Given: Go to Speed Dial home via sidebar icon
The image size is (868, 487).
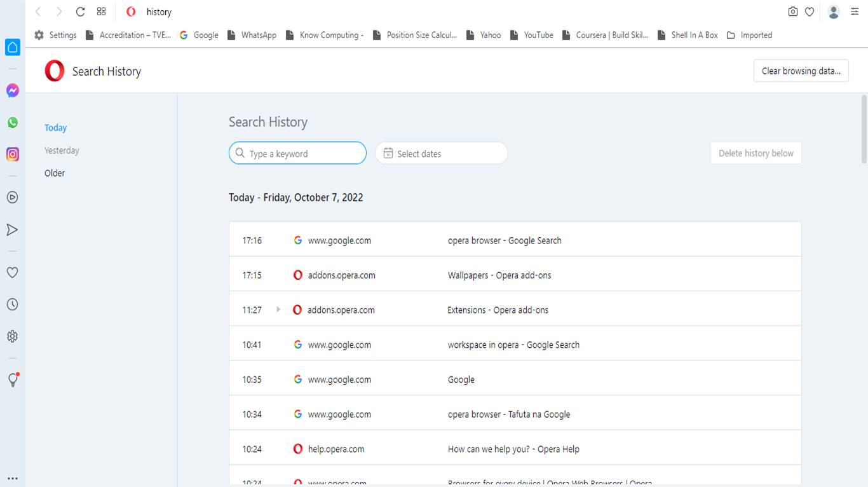Looking at the screenshot, I should point(13,46).
